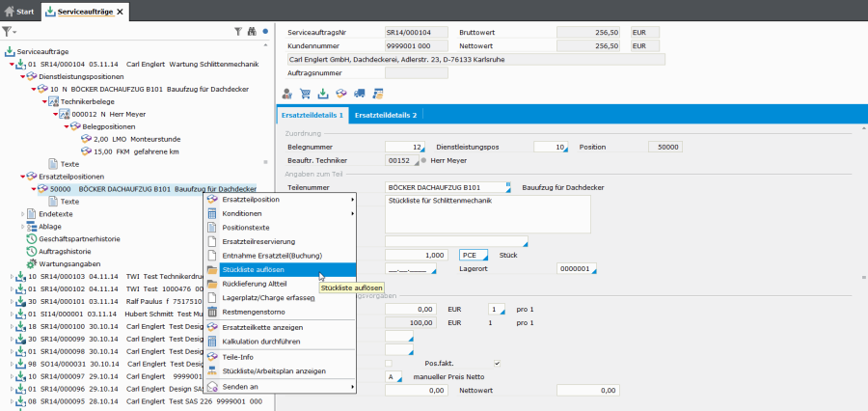The height and width of the screenshot is (411, 868).
Task: Click the Belegnummer field with value 12
Action: click(x=405, y=148)
